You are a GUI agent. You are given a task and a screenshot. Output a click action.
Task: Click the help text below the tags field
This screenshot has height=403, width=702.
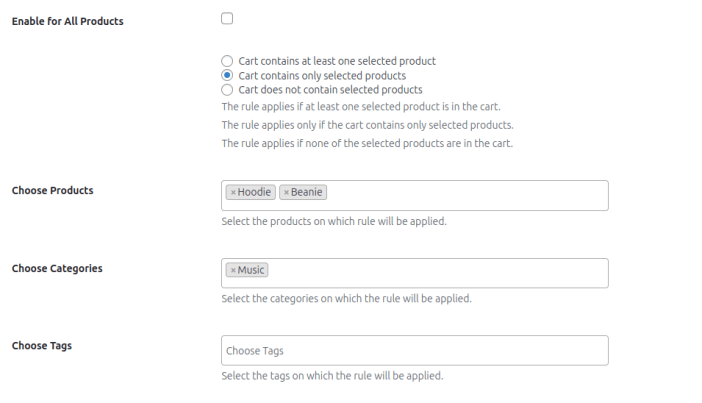pos(331,376)
